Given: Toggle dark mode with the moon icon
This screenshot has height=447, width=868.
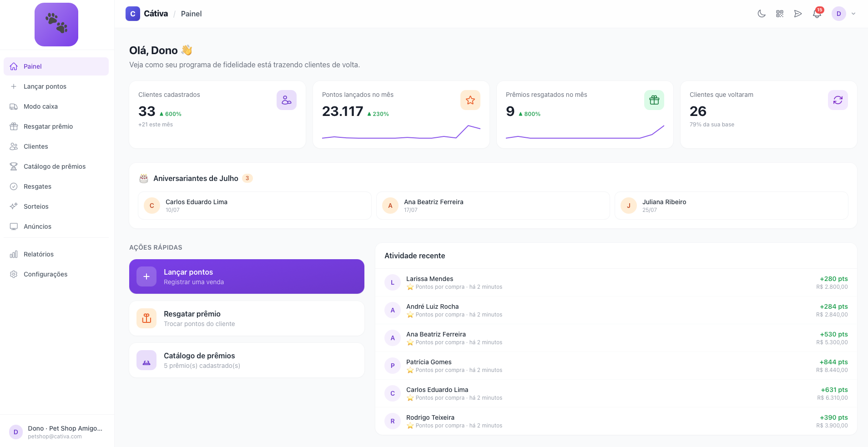Looking at the screenshot, I should (x=761, y=14).
